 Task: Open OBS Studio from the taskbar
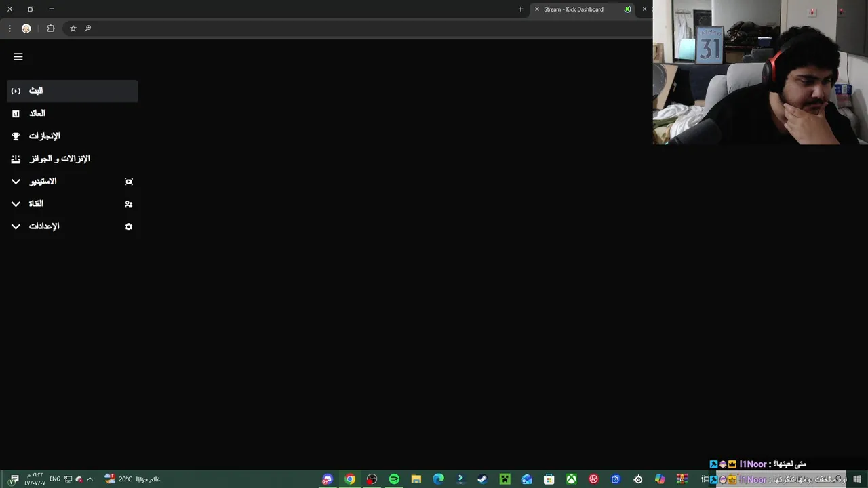pos(372,479)
